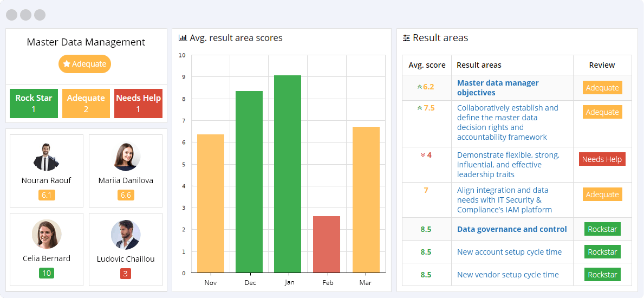Click the green up arrows next to 7.5
This screenshot has width=644, height=298.
[419, 108]
